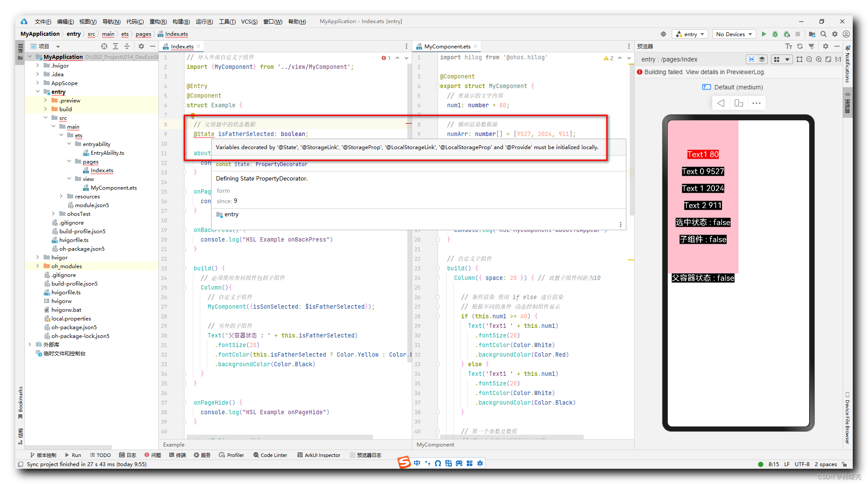
Task: Expand the build folder
Action: 45,109
